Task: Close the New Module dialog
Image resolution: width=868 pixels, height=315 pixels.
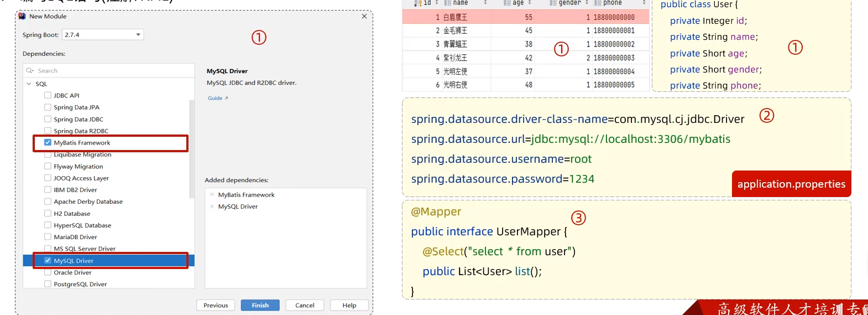Action: [364, 16]
